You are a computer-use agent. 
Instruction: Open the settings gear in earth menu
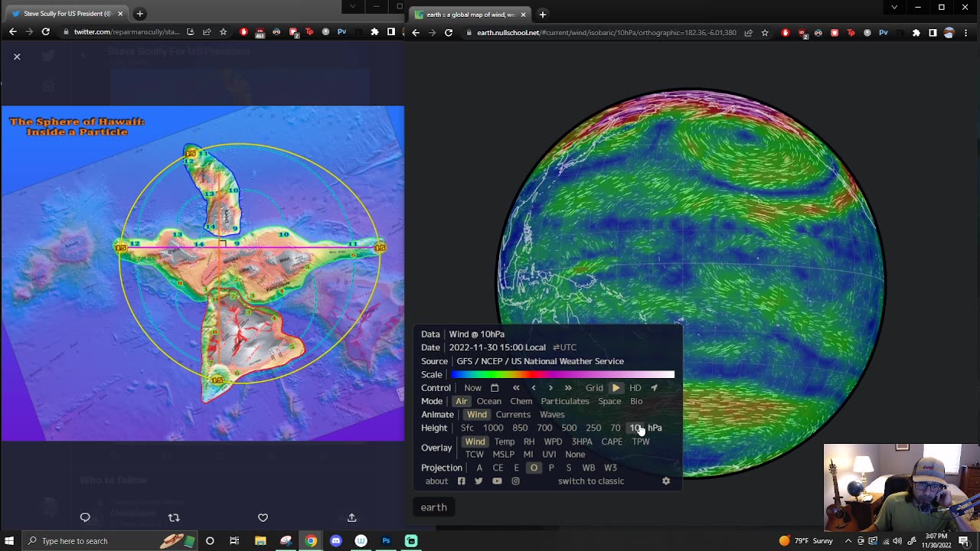(666, 481)
